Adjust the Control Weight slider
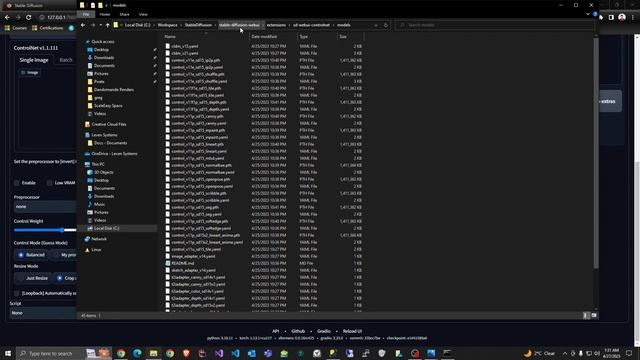Screen dimensions: 640x360 click(62, 230)
